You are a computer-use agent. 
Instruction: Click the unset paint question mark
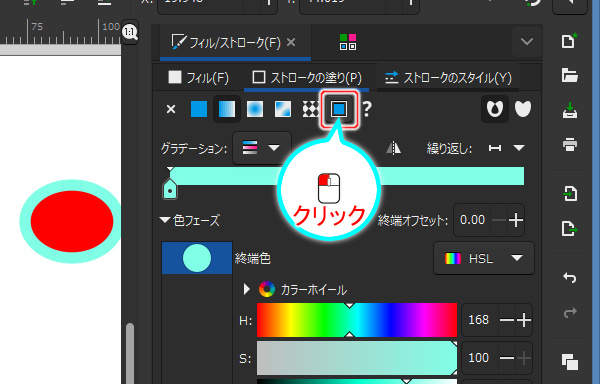click(x=367, y=109)
